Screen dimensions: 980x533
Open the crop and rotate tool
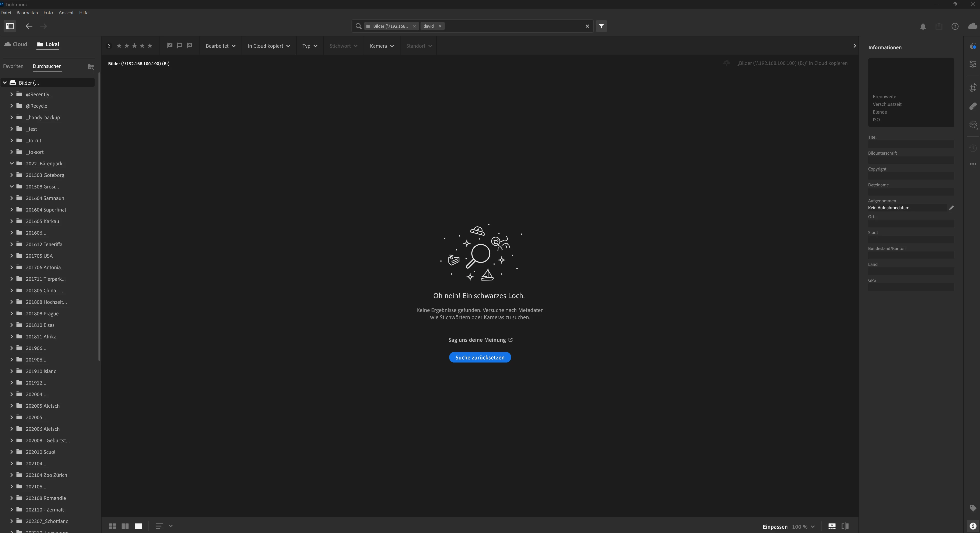973,88
